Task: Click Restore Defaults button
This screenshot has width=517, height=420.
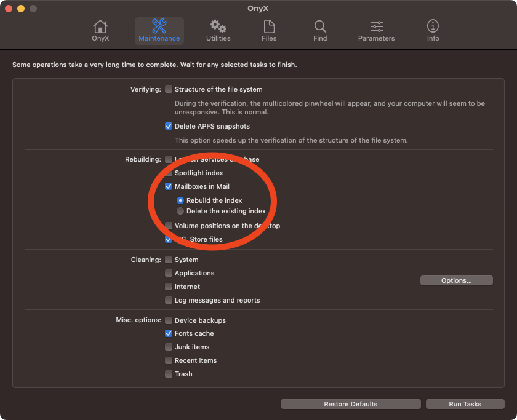Action: (x=350, y=404)
